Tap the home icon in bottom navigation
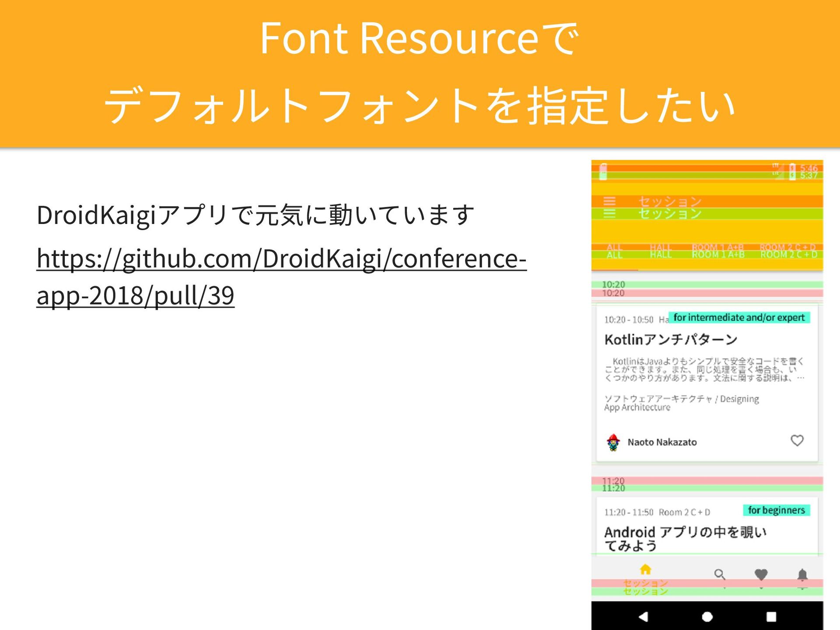This screenshot has height=630, width=840. click(x=645, y=569)
